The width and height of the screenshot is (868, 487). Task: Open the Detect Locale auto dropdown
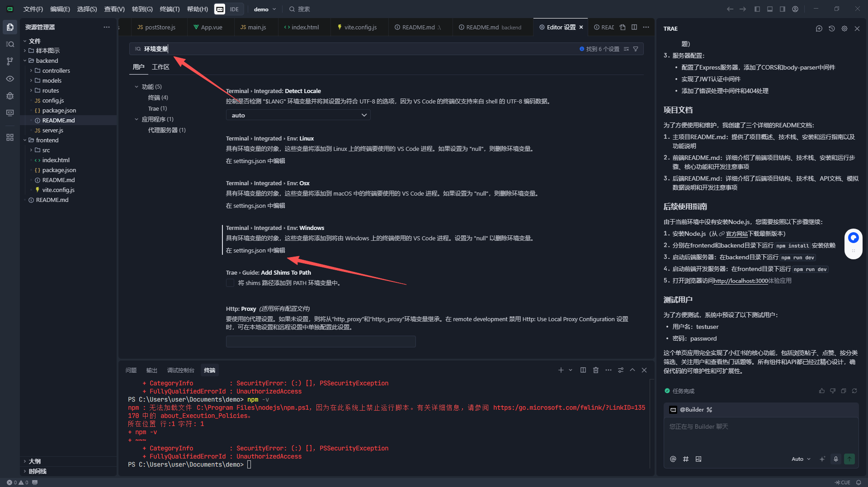click(x=298, y=115)
